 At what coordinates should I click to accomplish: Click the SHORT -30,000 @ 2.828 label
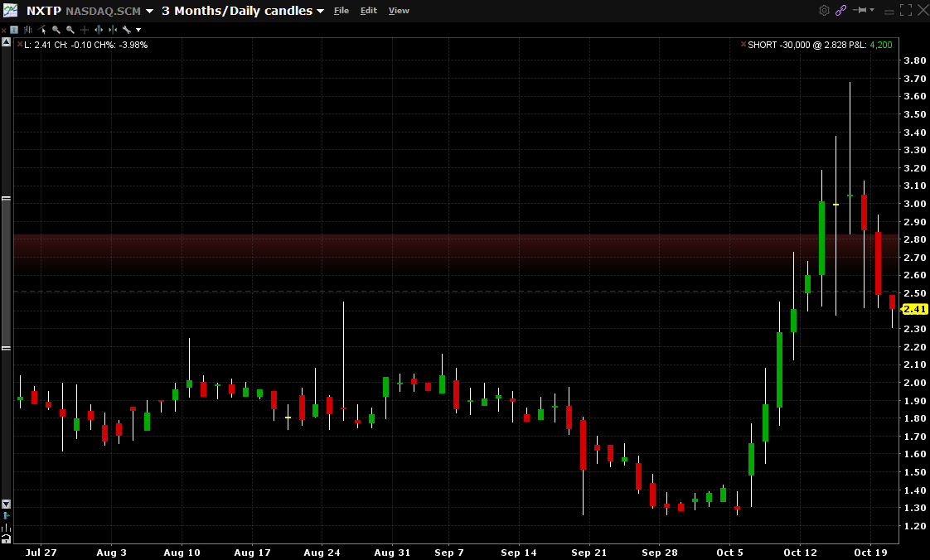[x=796, y=45]
